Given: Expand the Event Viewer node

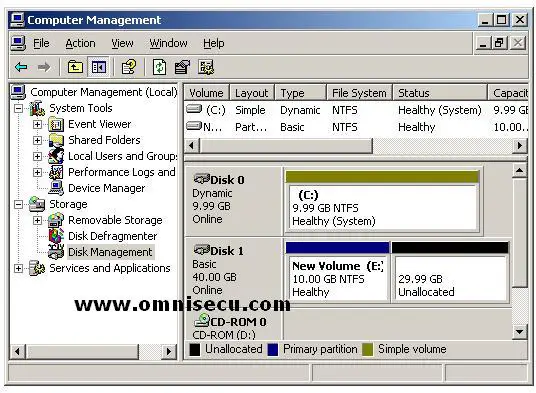Looking at the screenshot, I should 37,124.
